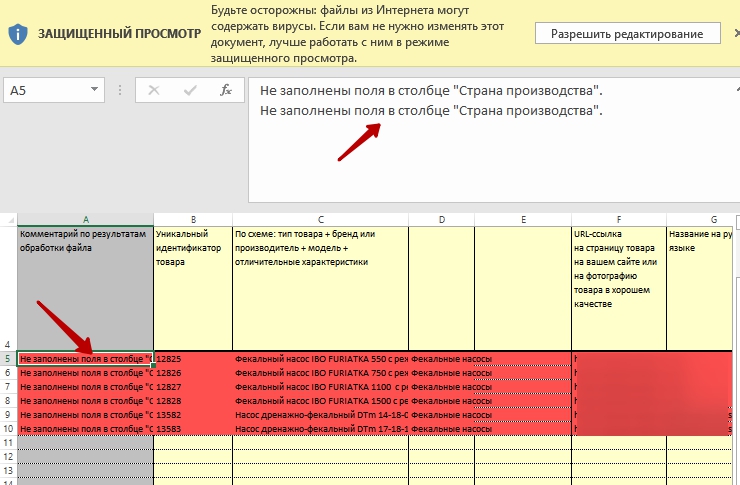Click header cell 'URL-ссылка на страницу товара'

coord(619,289)
